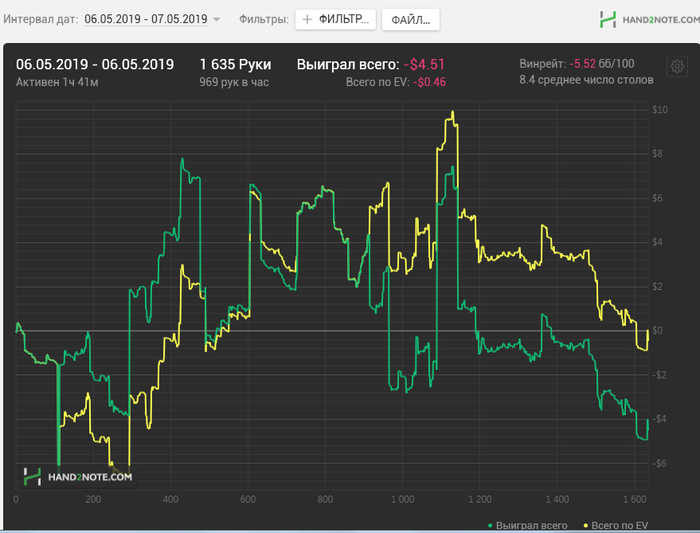The width and height of the screenshot is (700, 533).
Task: Click the 1 000 x-axis label
Action: click(x=402, y=499)
